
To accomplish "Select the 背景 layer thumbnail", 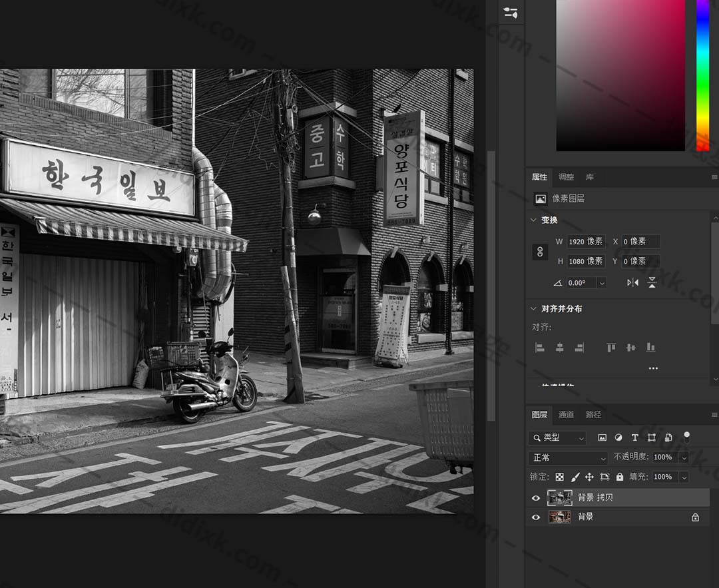I will click(560, 517).
